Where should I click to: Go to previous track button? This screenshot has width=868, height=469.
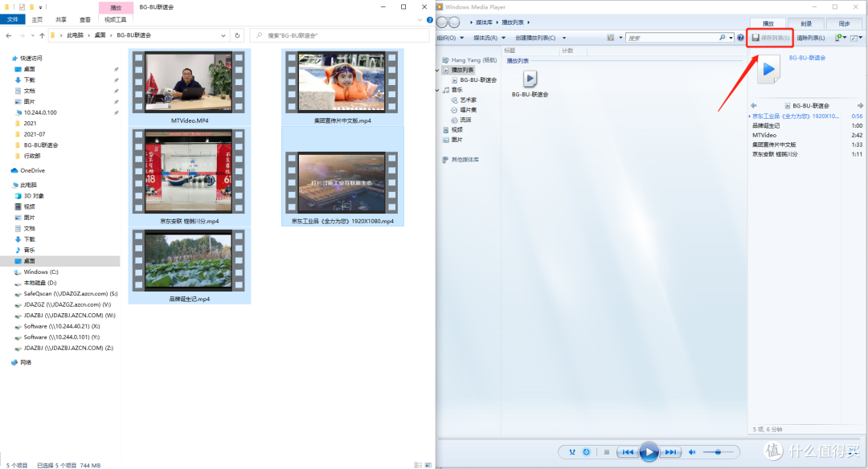point(628,452)
